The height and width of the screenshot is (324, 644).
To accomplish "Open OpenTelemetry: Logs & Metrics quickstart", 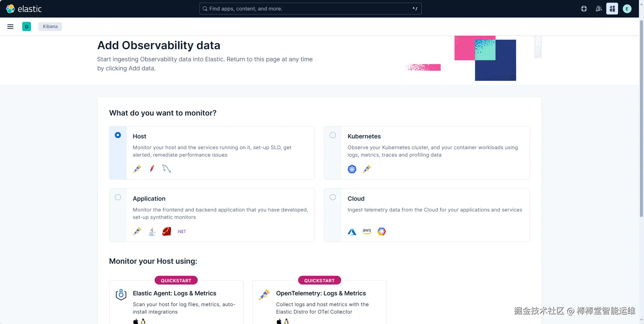I will click(x=321, y=293).
